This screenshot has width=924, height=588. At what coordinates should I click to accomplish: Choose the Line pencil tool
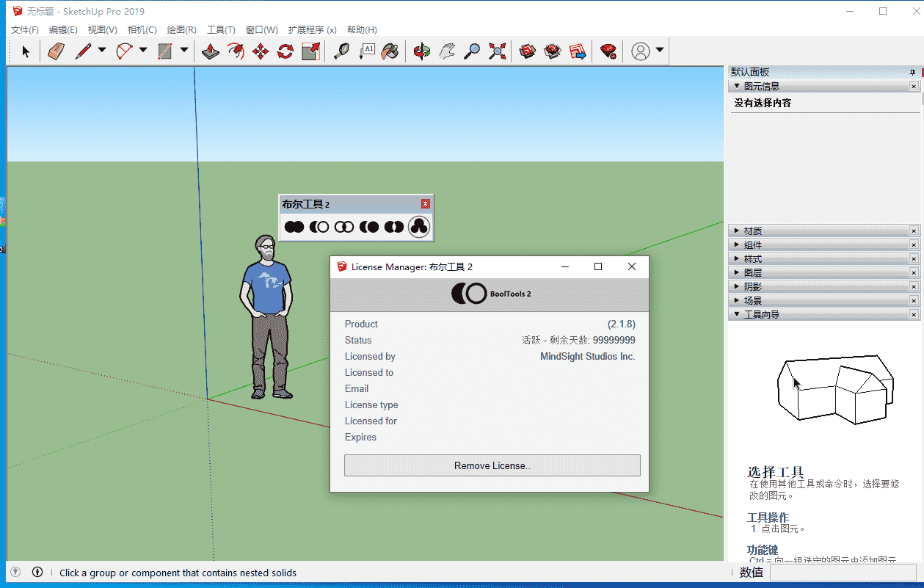pyautogui.click(x=83, y=51)
